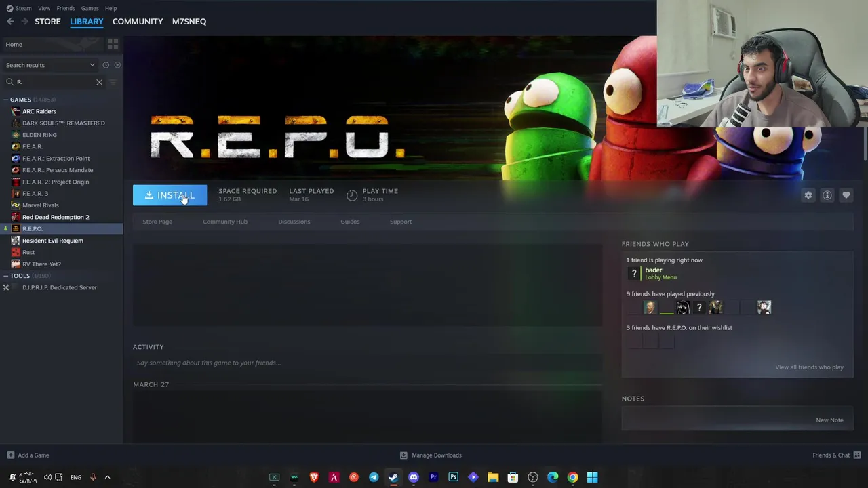Show only ready-to-play games icon
The height and width of the screenshot is (488, 868).
[117, 65]
